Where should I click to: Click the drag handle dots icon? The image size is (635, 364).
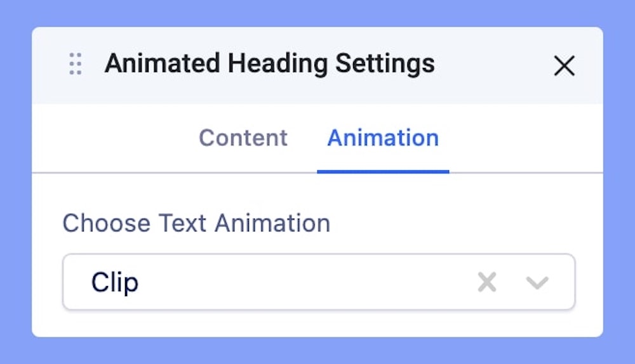tap(76, 65)
